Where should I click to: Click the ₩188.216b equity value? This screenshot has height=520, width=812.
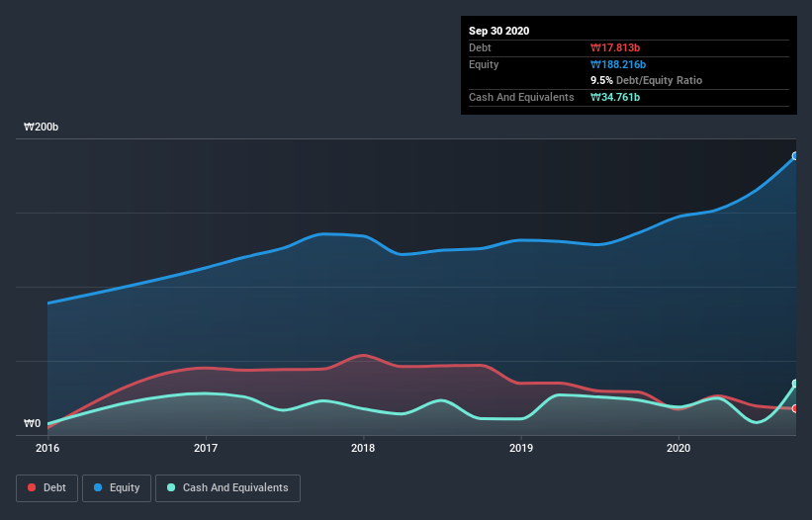tap(618, 64)
